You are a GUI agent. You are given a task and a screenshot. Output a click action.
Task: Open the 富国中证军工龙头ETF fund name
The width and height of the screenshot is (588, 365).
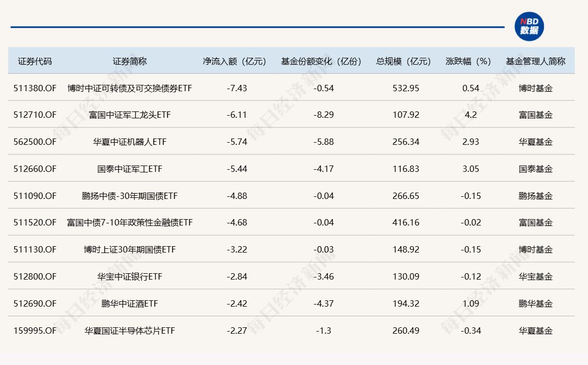pos(129,115)
